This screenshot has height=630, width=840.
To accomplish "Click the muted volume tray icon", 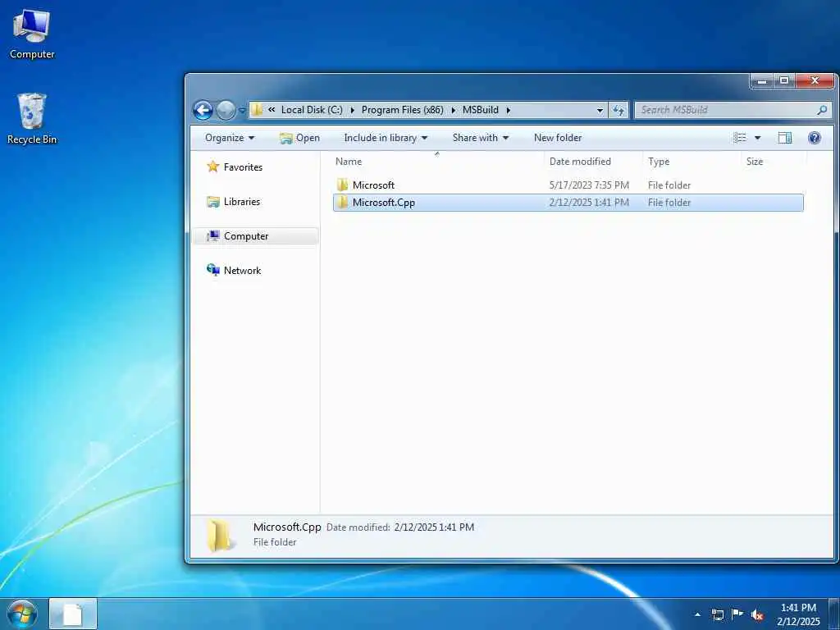I will tap(757, 615).
